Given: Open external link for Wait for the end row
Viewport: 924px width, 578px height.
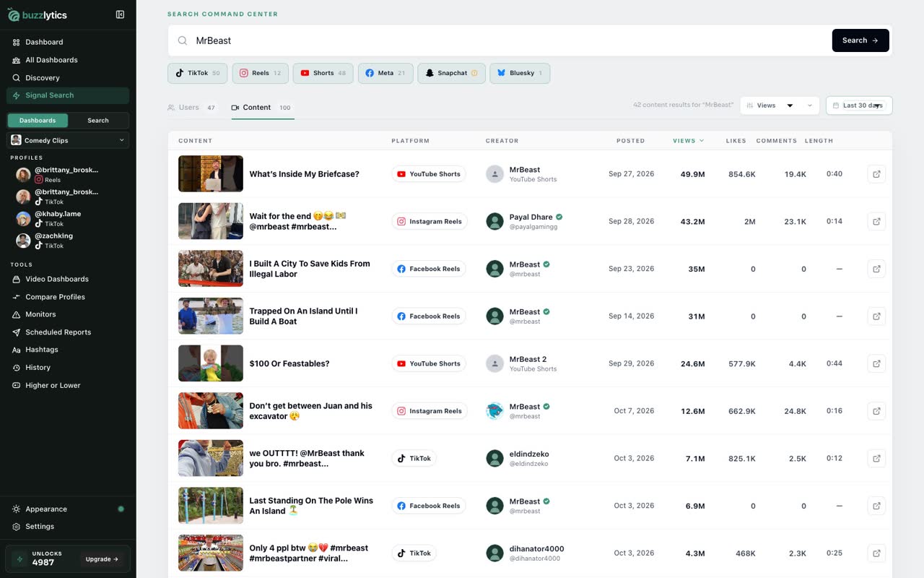Looking at the screenshot, I should tap(876, 221).
